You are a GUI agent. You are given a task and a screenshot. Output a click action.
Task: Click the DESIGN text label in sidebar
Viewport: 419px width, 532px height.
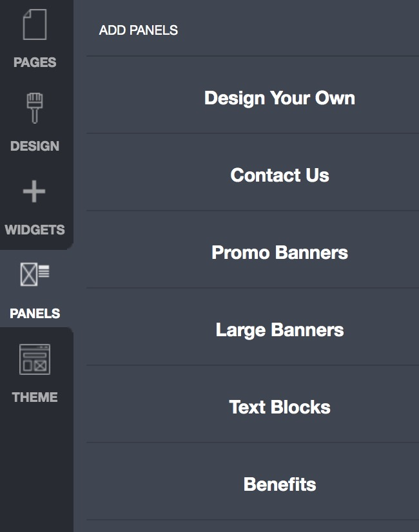click(x=35, y=146)
